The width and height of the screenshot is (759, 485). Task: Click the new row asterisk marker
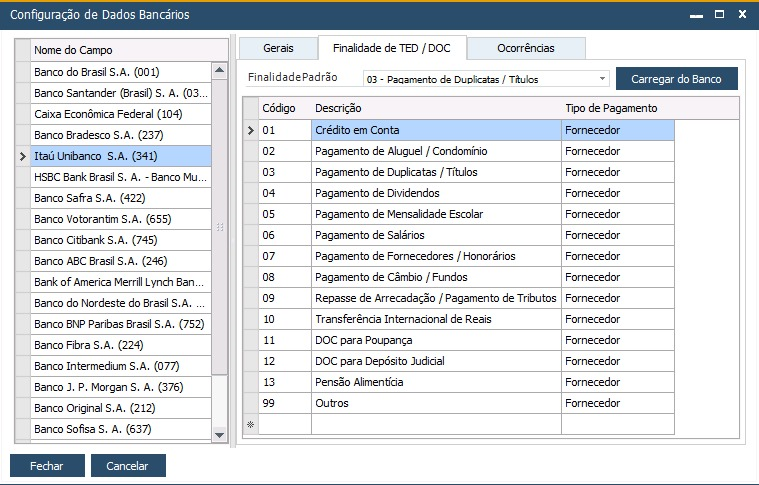click(x=250, y=424)
